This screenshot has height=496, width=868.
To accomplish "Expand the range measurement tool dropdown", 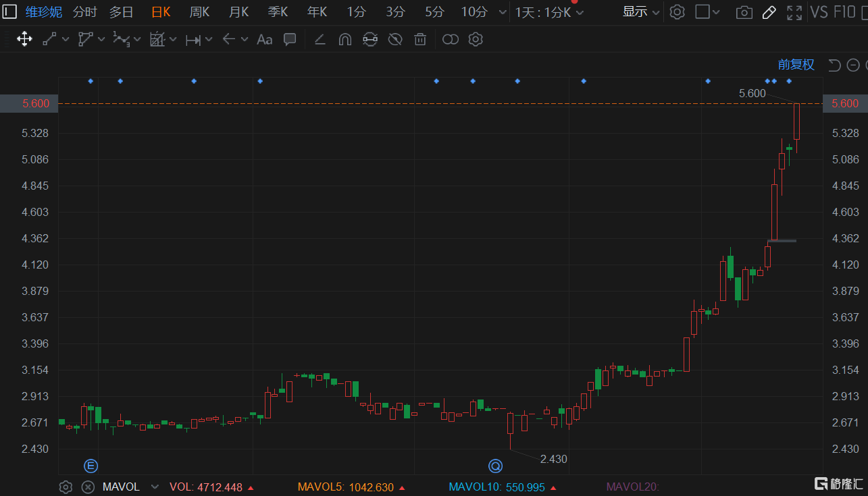I will click(209, 39).
